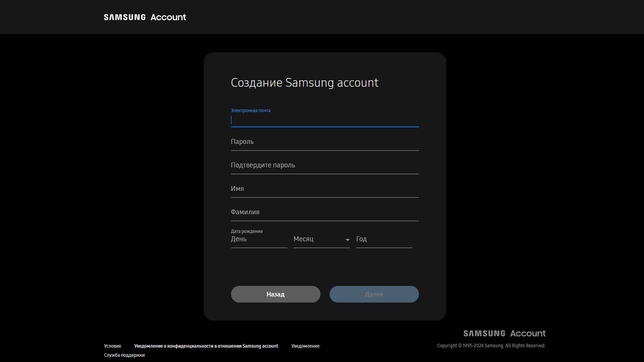Select the Подтвердите пароль field

tap(325, 165)
